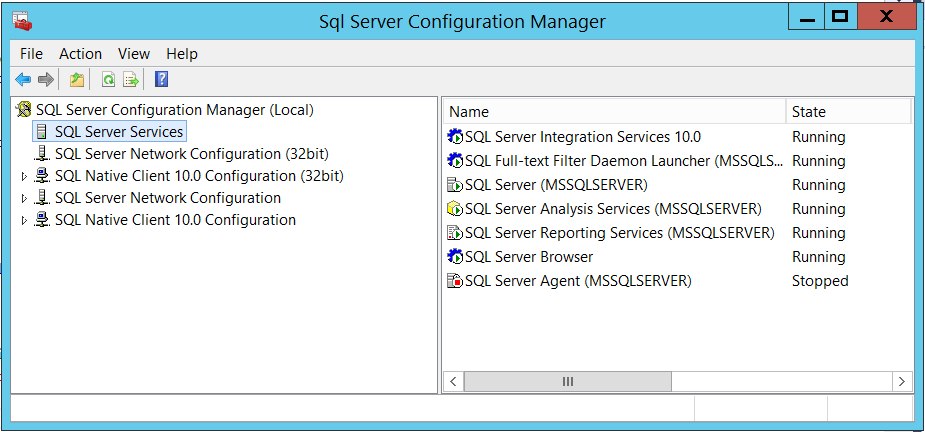This screenshot has height=432, width=925.
Task: Open the Action menu
Action: (80, 54)
